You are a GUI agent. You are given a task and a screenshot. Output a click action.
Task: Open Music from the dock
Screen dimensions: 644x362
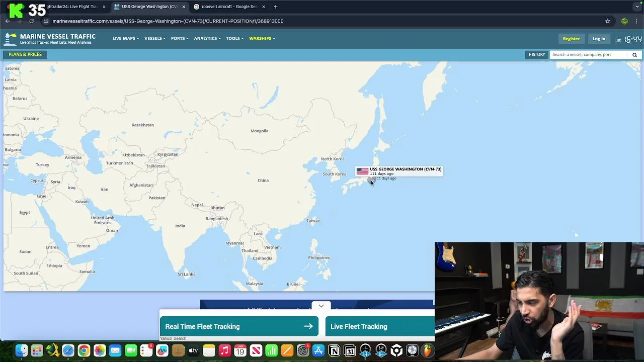[224, 350]
